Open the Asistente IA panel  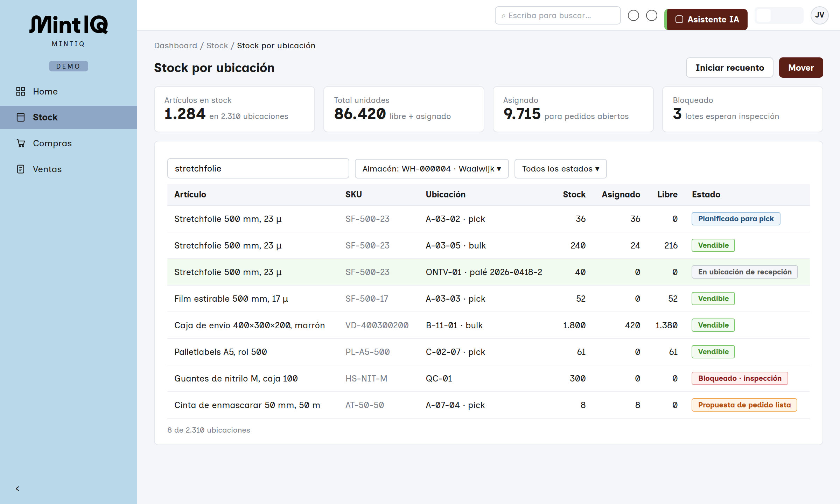coord(706,20)
